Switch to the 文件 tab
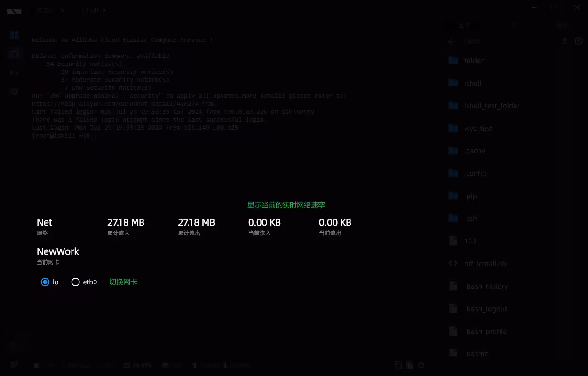The image size is (588, 376). click(465, 26)
